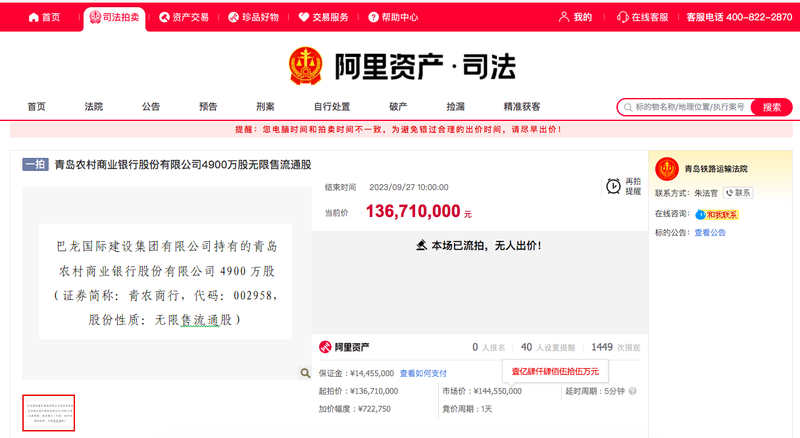Open the 查看公告 link
The width and height of the screenshot is (800, 438).
pos(710,232)
